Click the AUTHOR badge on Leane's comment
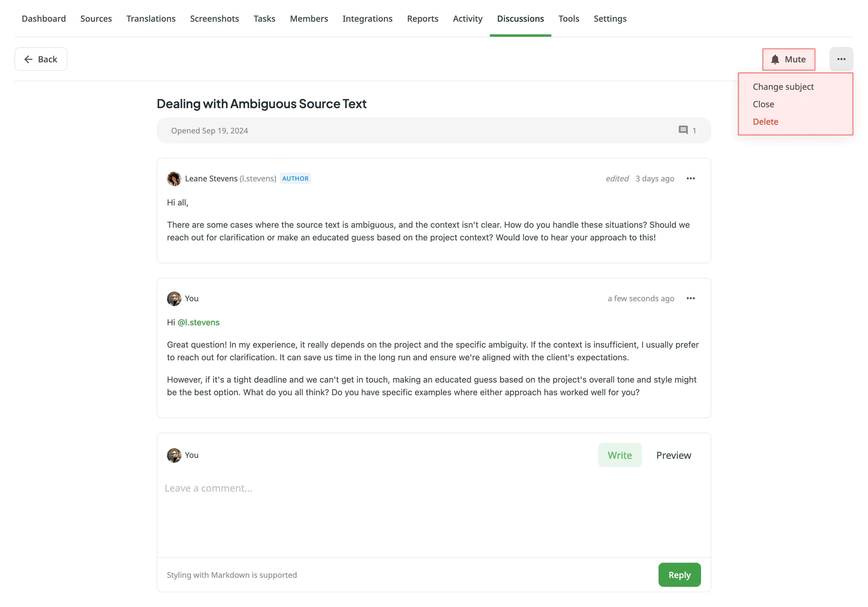The image size is (868, 607). click(295, 178)
